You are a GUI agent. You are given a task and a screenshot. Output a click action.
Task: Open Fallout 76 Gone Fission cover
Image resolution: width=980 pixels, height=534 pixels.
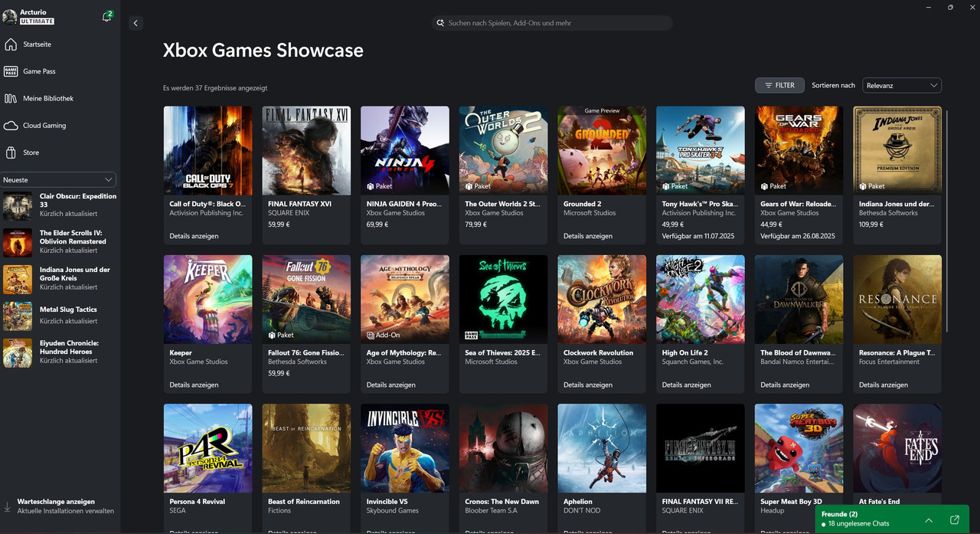pos(306,300)
